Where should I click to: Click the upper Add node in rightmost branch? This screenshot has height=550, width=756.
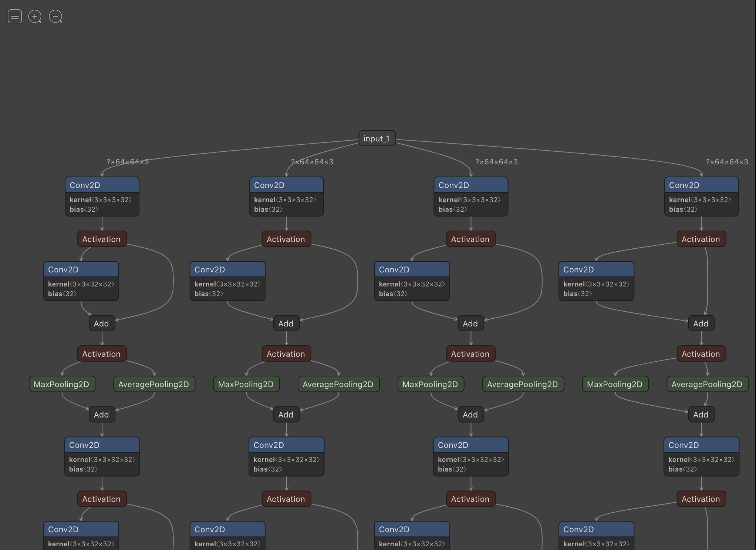pyautogui.click(x=701, y=323)
